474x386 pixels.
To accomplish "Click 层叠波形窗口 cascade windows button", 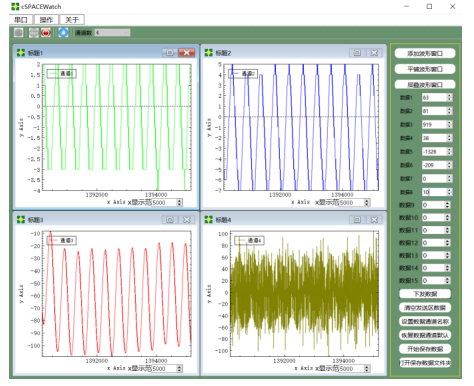I will point(425,85).
